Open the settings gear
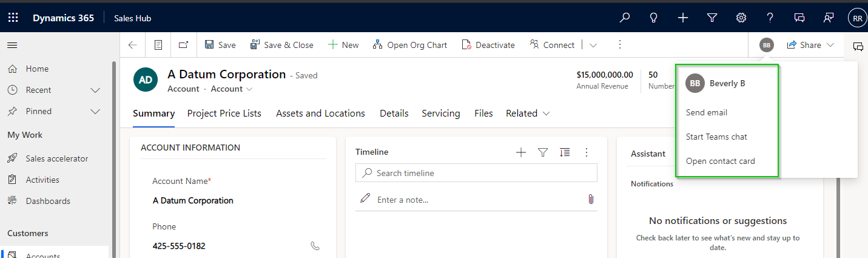Screen dimensions: 868x258 coord(741,18)
